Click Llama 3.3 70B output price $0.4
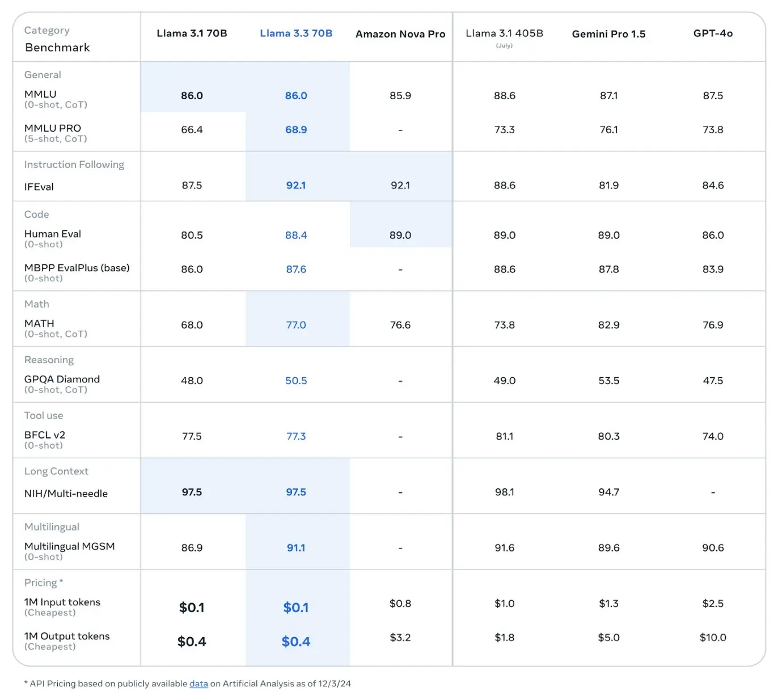778x700 pixels. coord(296,642)
